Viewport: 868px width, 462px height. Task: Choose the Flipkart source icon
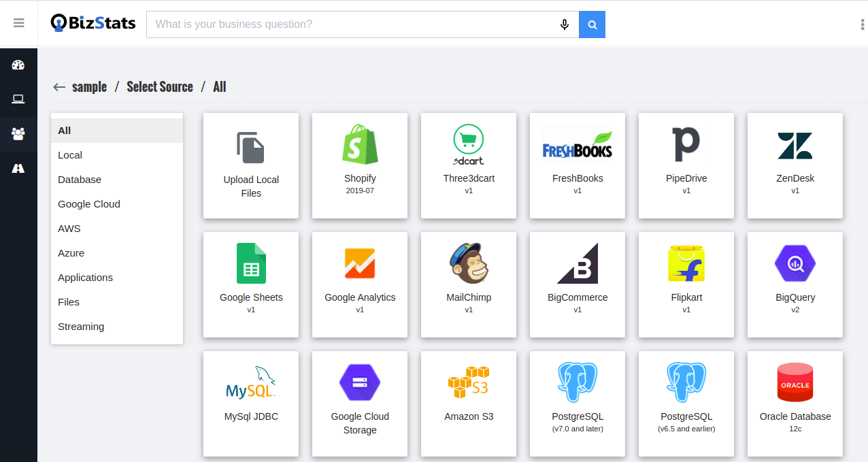click(686, 264)
